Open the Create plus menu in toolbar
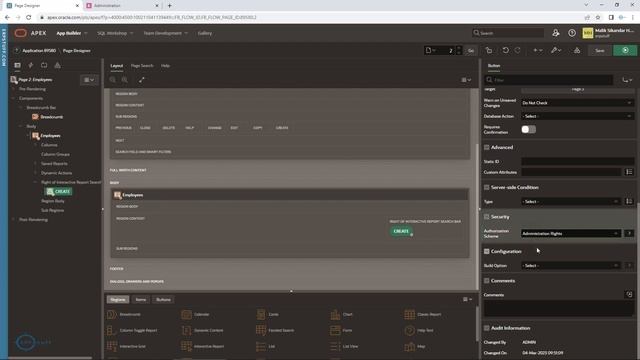 pyautogui.click(x=538, y=50)
